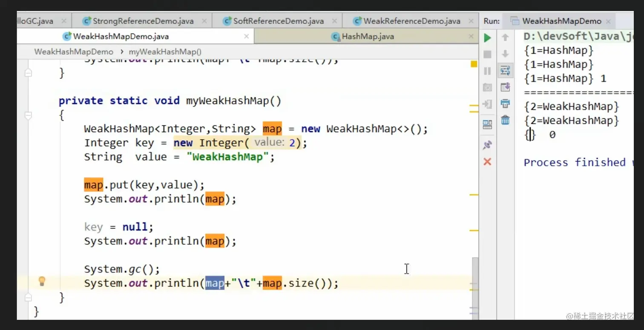Click the Up the stack trace arrow
Image resolution: width=644 pixels, height=330 pixels.
click(505, 37)
